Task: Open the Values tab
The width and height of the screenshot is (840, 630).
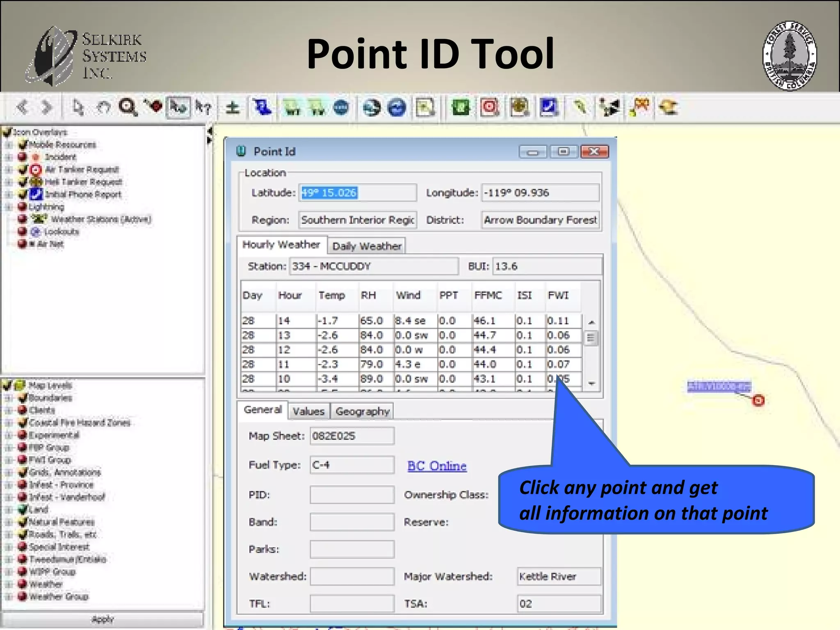Action: click(308, 411)
